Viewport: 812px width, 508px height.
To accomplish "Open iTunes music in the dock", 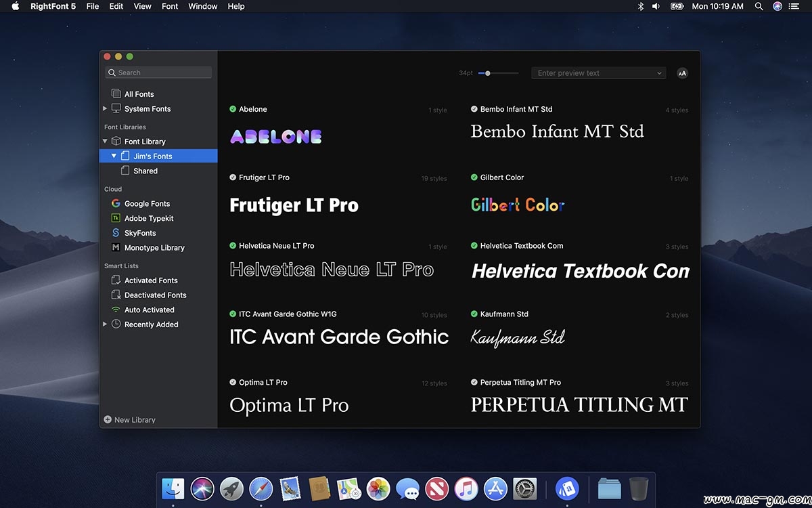I will (x=466, y=488).
